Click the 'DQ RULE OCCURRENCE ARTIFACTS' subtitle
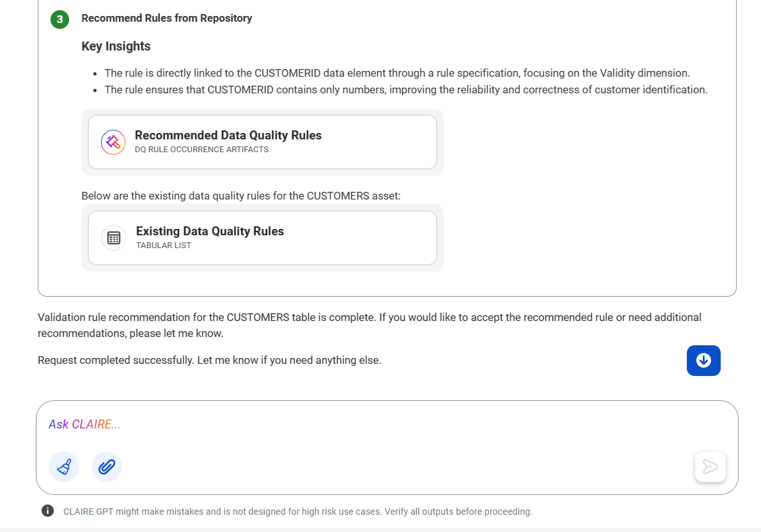This screenshot has width=761, height=532. pos(201,150)
